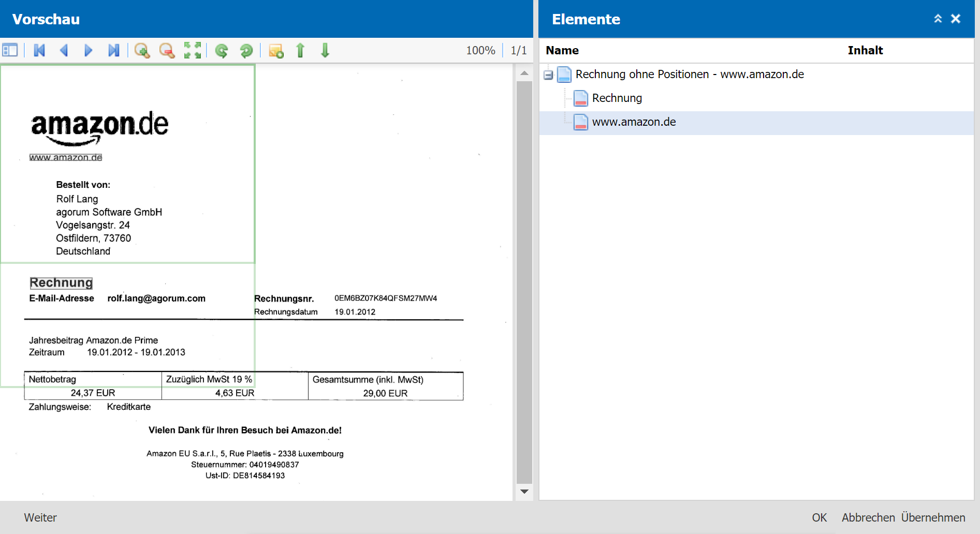980x534 pixels.
Task: Click 'Rolf Lang' name in address
Action: (77, 199)
